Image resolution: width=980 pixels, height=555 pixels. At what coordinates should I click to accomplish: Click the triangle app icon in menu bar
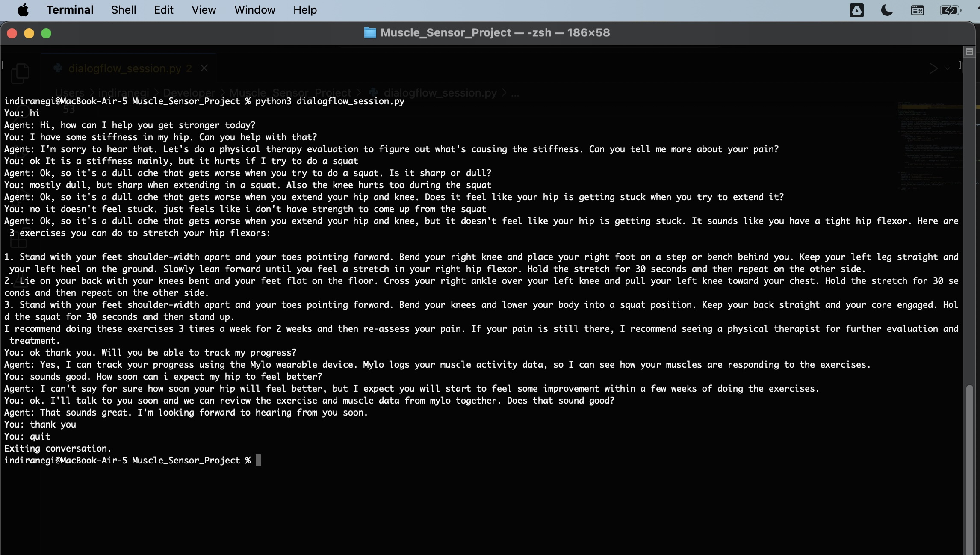point(856,10)
